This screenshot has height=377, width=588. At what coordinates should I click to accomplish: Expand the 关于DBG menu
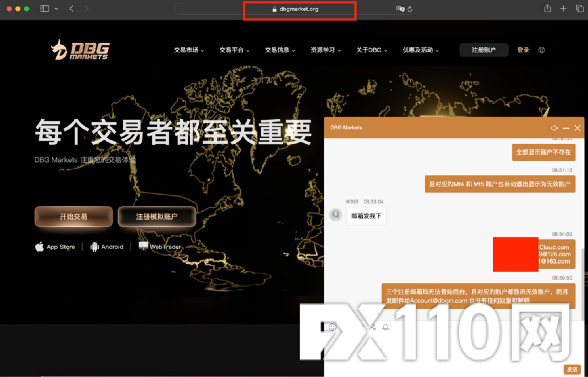371,50
